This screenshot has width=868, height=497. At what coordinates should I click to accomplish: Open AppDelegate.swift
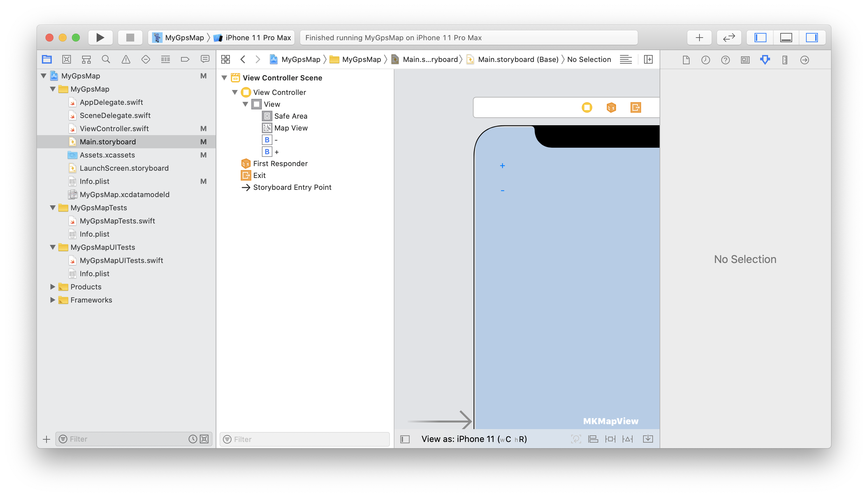click(111, 102)
